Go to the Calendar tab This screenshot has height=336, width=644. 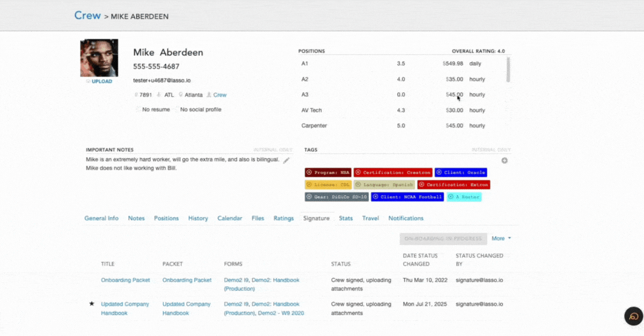click(x=230, y=218)
